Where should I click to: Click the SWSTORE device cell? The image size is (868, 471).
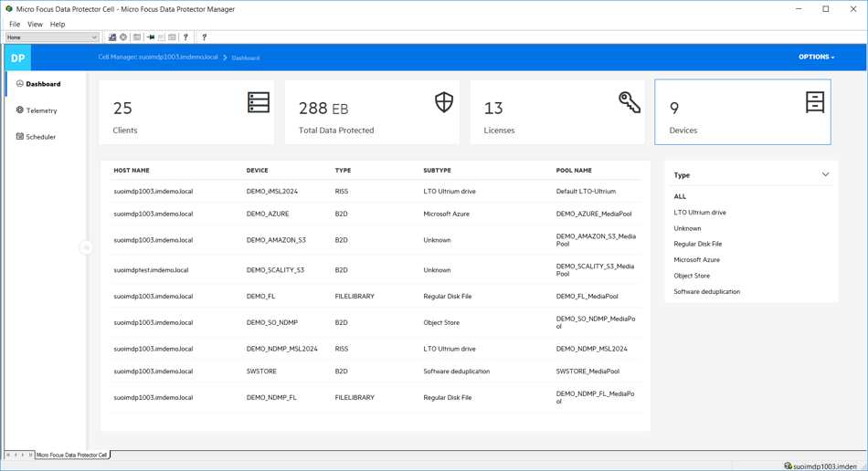tap(261, 372)
